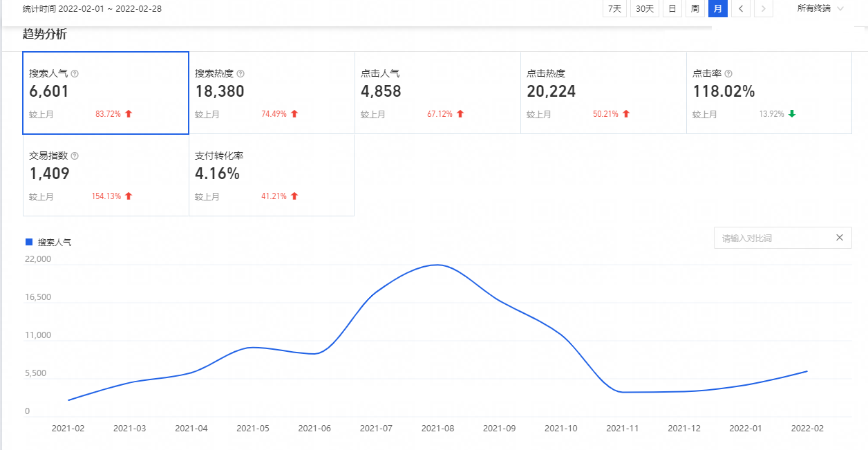Click the blue 搜索人气 legend marker
Image resolution: width=868 pixels, height=450 pixels.
point(29,242)
